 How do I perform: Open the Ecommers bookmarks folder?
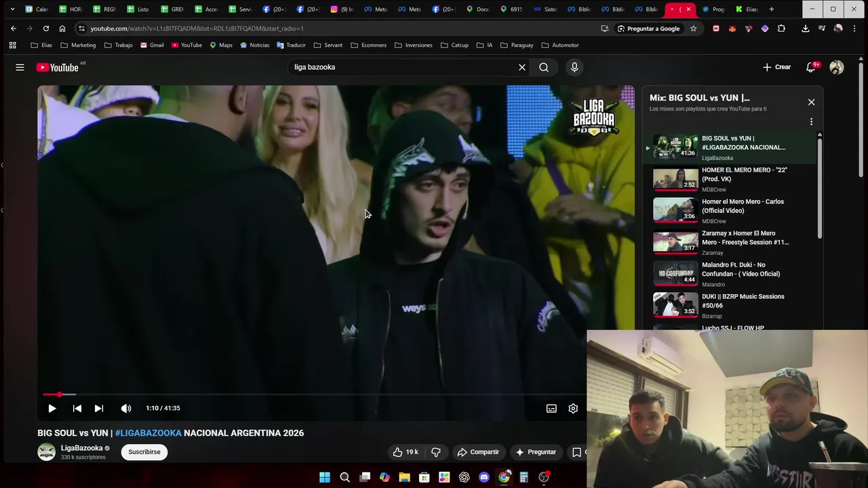pos(368,45)
